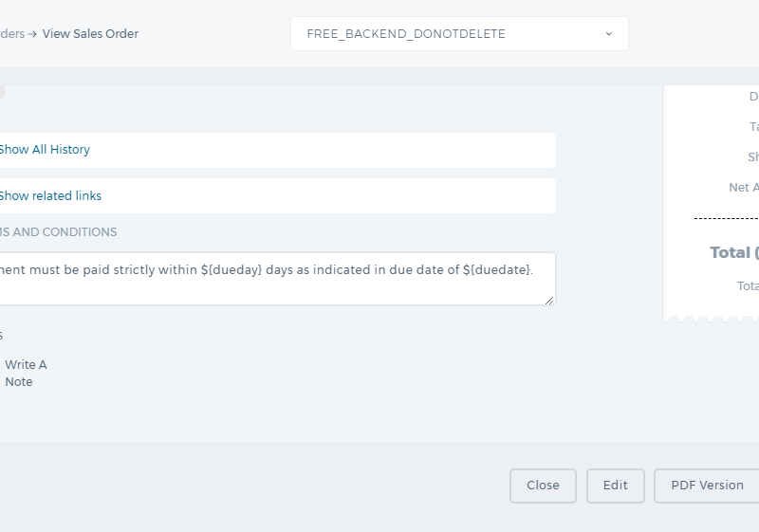Click the ${dueday} placeholder in the terms text
The image size is (759, 532).
[231, 270]
